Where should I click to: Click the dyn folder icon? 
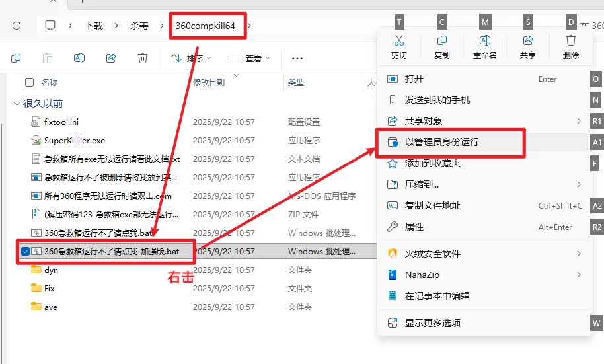(x=36, y=270)
